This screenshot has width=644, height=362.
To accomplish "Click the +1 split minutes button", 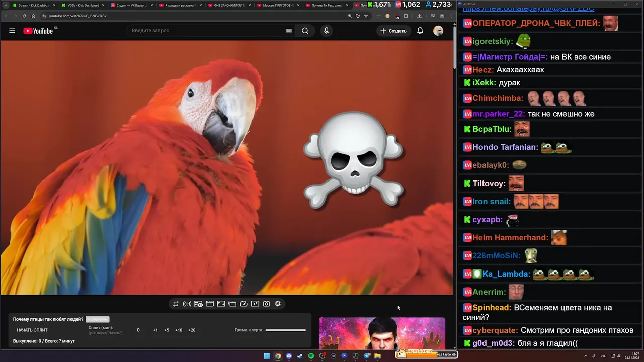I will [155, 330].
